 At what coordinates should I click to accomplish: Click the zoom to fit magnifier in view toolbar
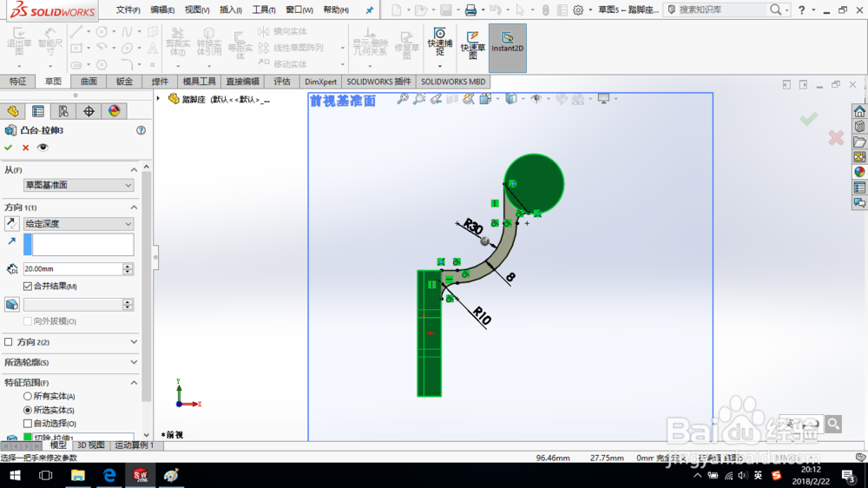pyautogui.click(x=403, y=99)
